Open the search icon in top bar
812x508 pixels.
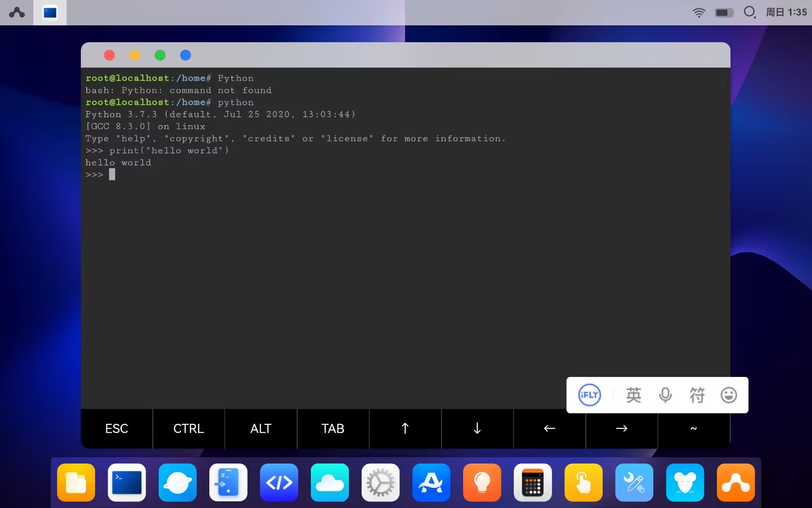coord(750,12)
